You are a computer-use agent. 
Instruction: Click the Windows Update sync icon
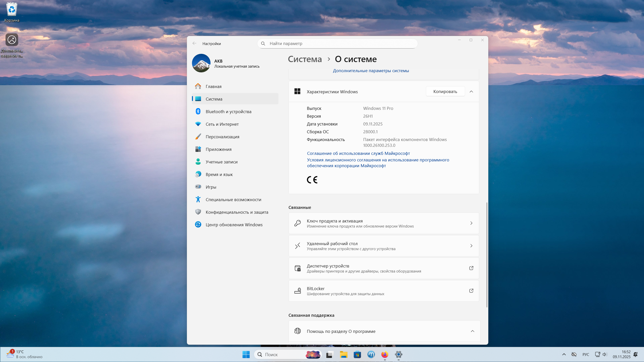(x=198, y=224)
